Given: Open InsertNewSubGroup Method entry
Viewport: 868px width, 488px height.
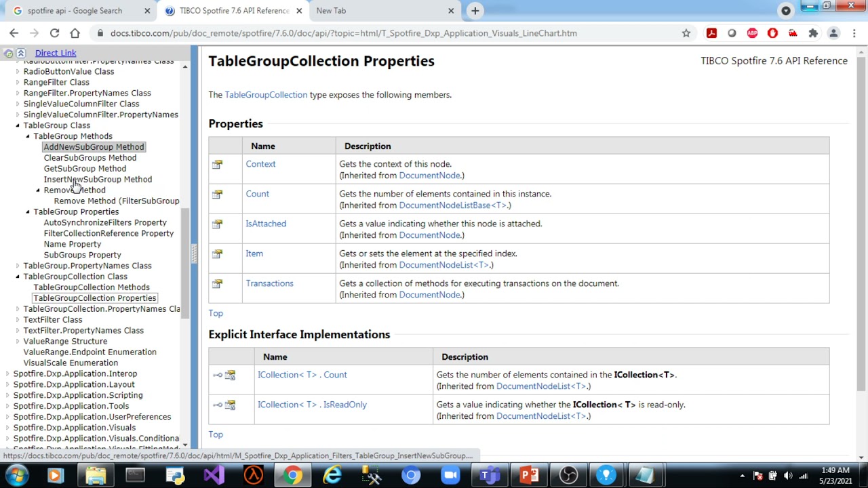Looking at the screenshot, I should pos(98,180).
